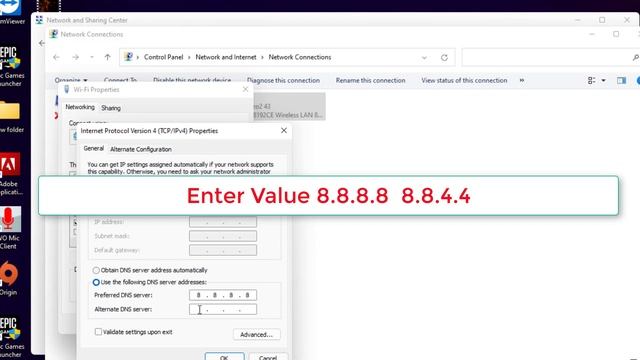The image size is (640, 360).
Task: Open the view options dropdown arrow
Action: [x=603, y=80]
